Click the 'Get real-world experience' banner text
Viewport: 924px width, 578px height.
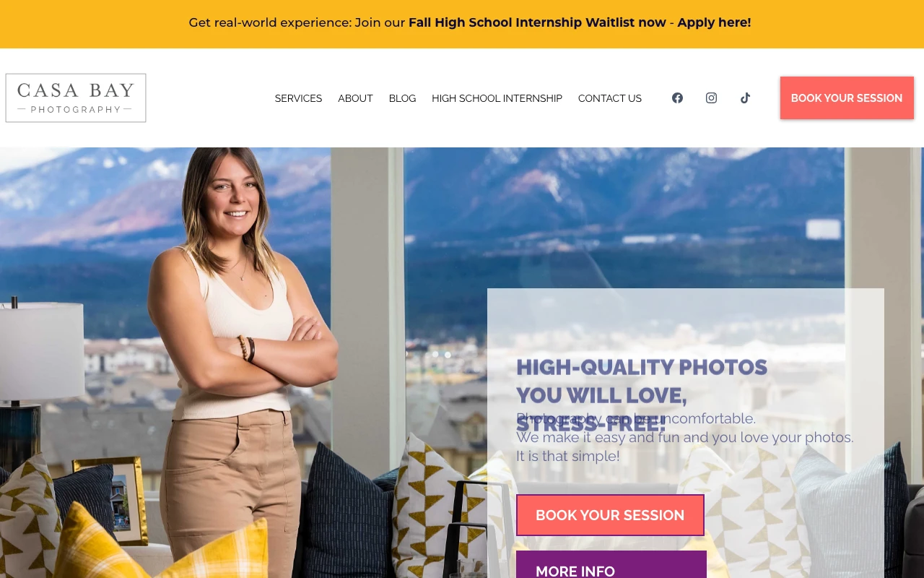point(270,22)
